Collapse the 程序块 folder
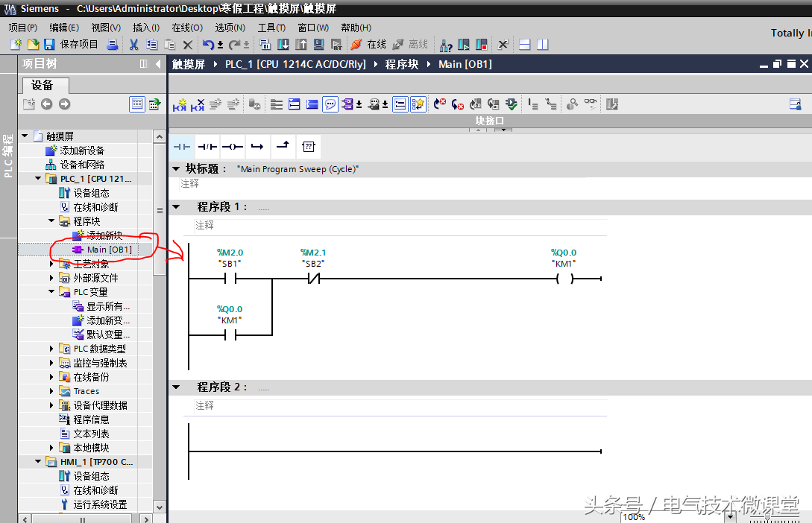 coord(51,221)
